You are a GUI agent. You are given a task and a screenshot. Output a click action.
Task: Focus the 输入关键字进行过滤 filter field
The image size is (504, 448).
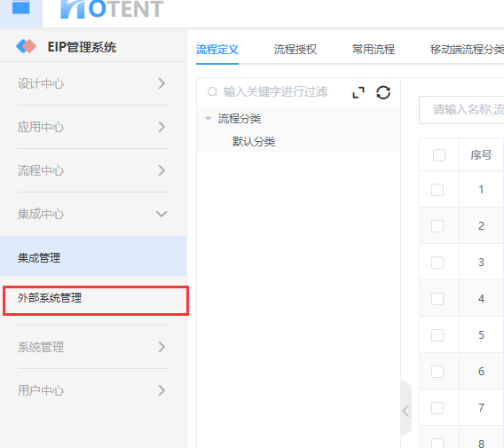click(x=275, y=92)
